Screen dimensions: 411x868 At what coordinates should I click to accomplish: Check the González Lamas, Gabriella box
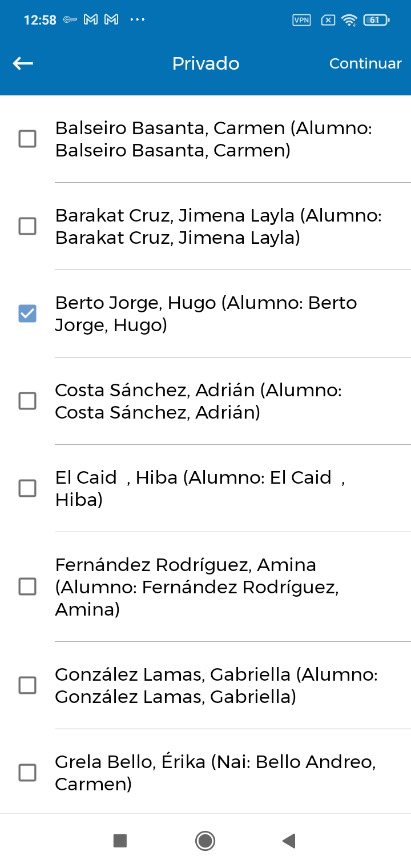click(27, 685)
